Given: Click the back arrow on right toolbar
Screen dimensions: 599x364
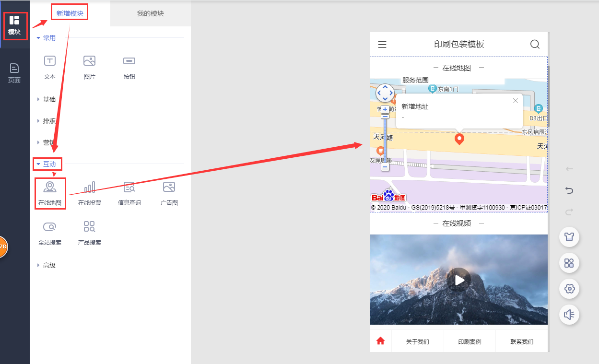Looking at the screenshot, I should tap(569, 169).
